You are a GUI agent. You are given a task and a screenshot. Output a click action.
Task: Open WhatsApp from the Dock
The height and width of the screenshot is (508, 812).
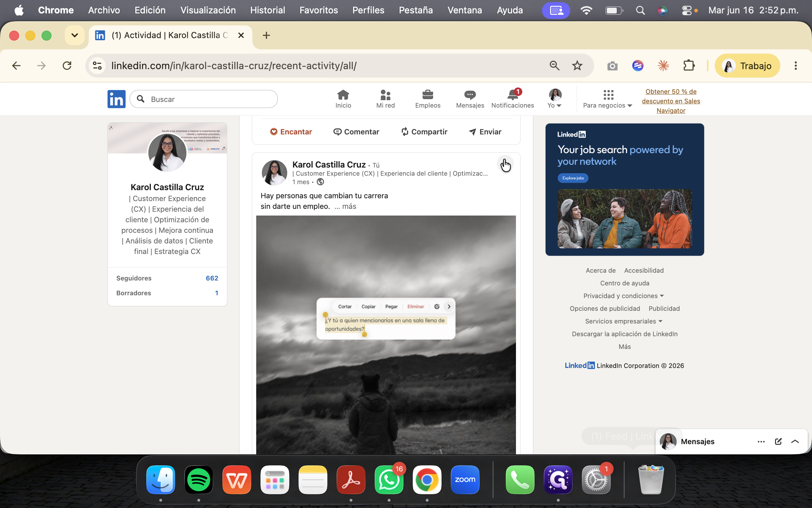(389, 479)
